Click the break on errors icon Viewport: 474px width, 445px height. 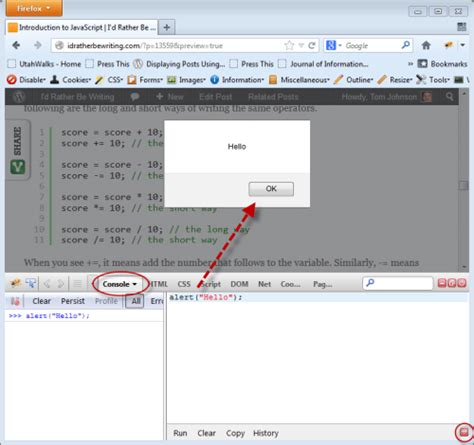(15, 301)
